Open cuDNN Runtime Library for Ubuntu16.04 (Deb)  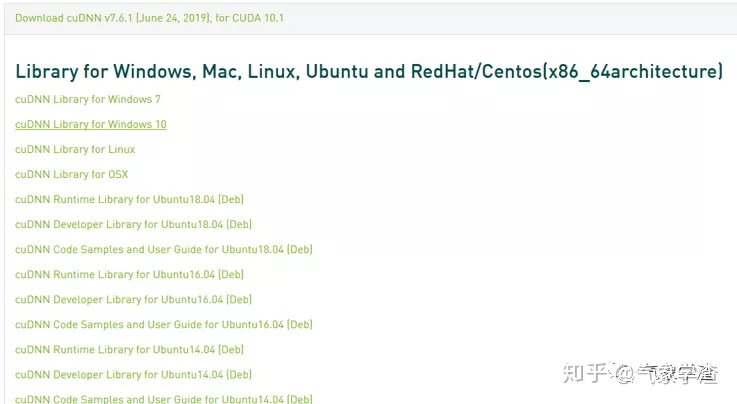(x=129, y=274)
